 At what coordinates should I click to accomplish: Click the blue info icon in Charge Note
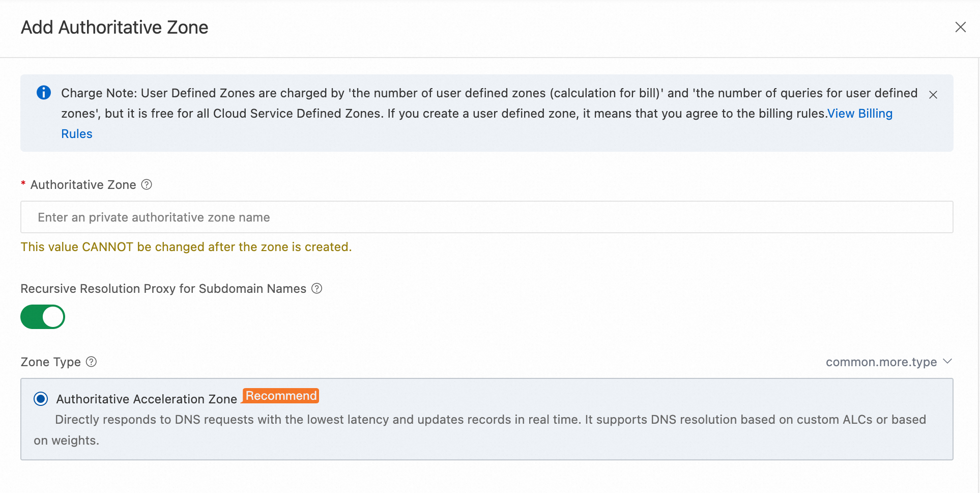pyautogui.click(x=44, y=93)
